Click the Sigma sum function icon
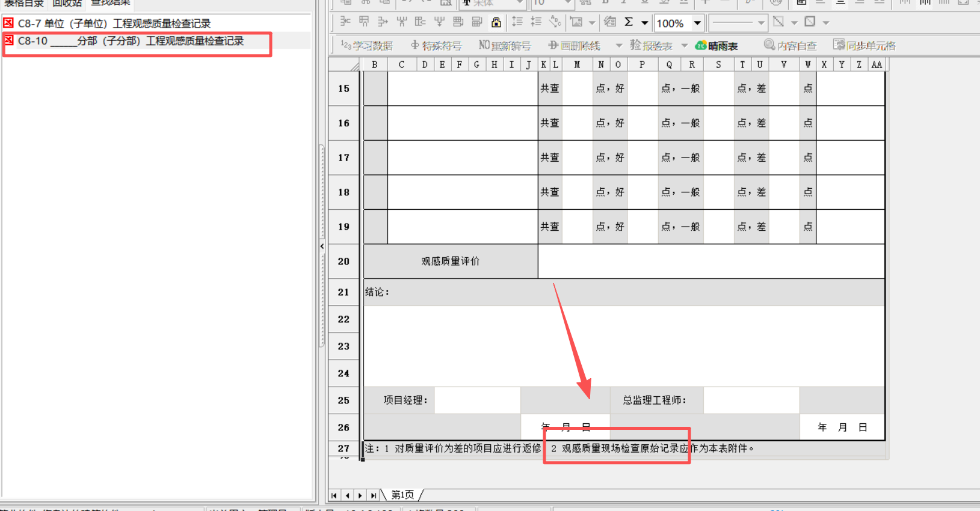Screen dimensions: 980x511 pos(629,22)
